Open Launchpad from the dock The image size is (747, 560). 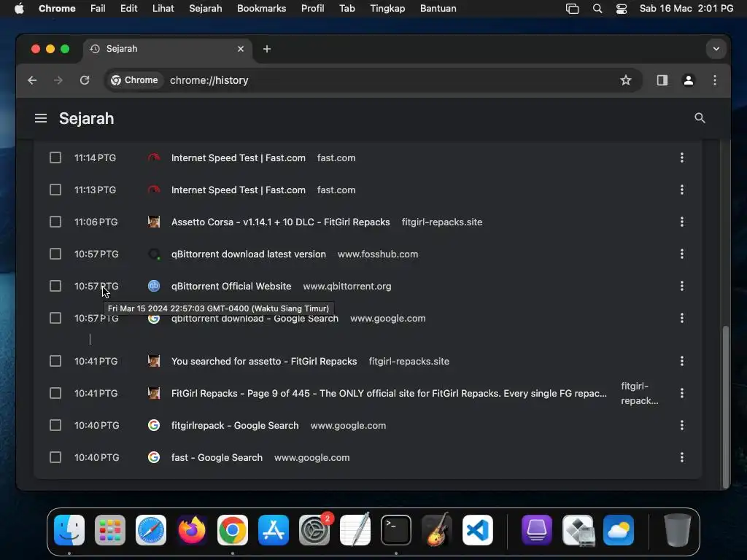click(x=110, y=530)
